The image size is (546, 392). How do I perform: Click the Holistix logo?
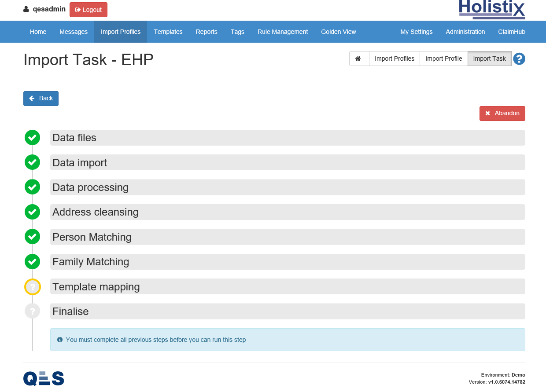point(491,9)
